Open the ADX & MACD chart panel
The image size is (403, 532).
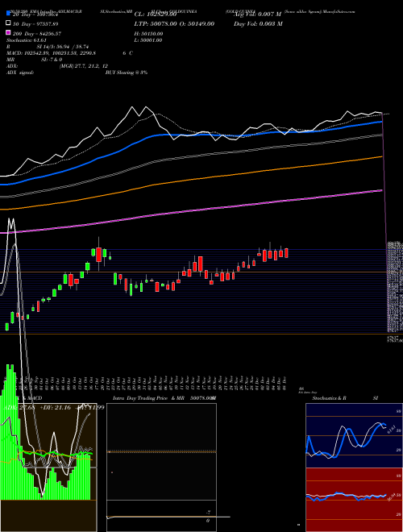(x=48, y=468)
